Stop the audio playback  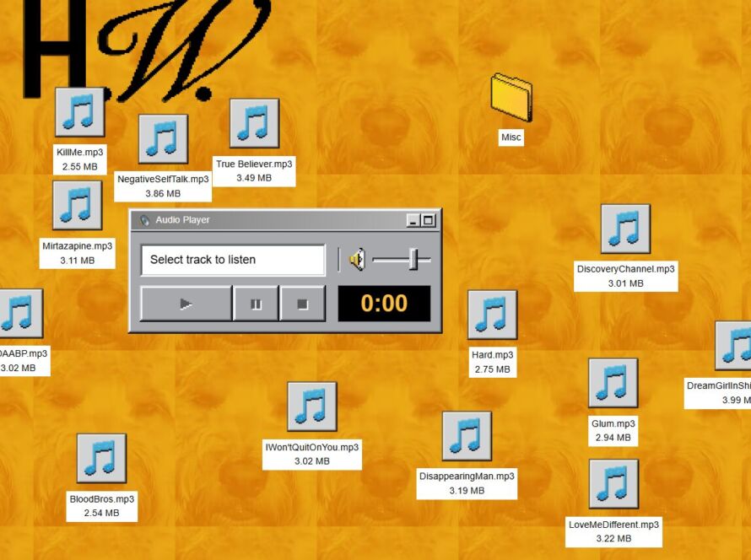tap(302, 304)
